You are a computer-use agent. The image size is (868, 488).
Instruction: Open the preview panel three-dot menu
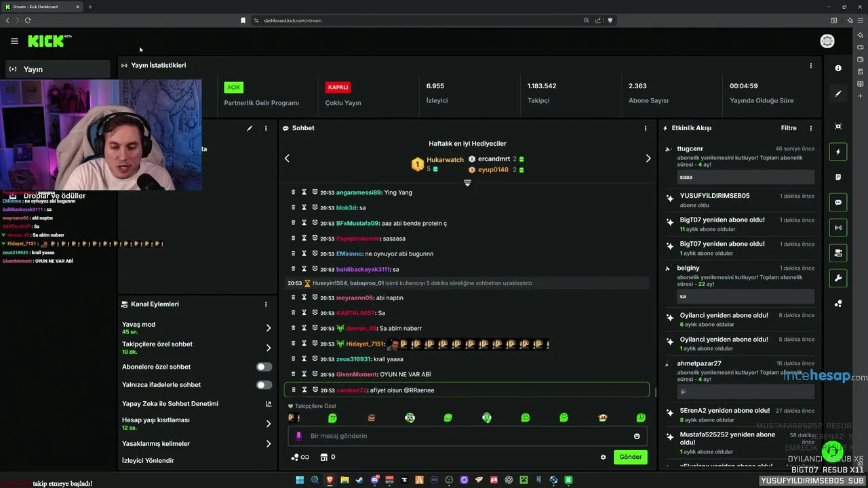tap(266, 128)
